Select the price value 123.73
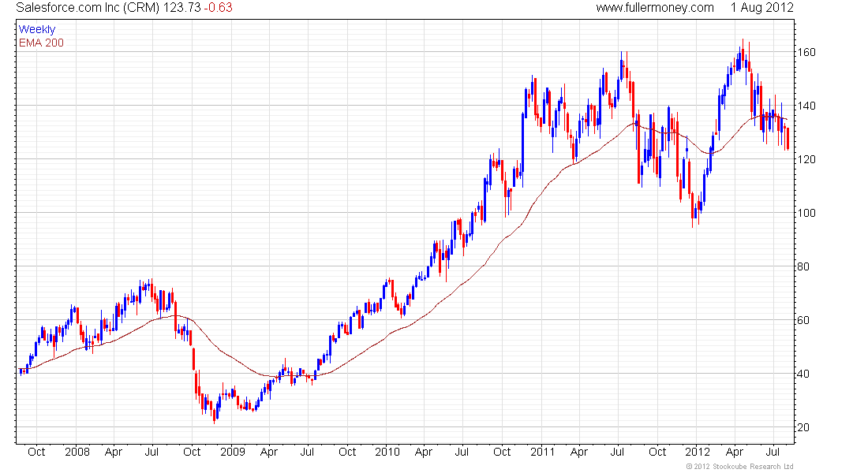This screenshot has height=473, width=868. [181, 8]
